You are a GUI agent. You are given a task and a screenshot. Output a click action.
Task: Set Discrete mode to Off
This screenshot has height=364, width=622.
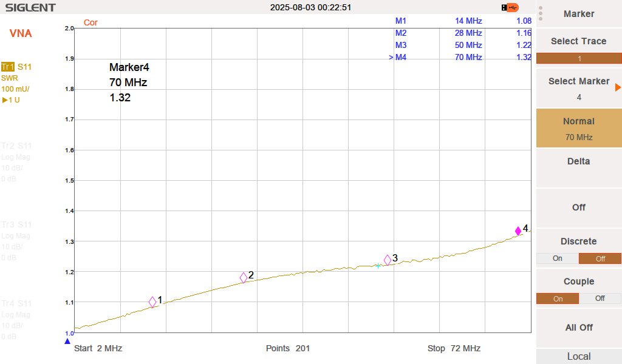tap(600, 258)
